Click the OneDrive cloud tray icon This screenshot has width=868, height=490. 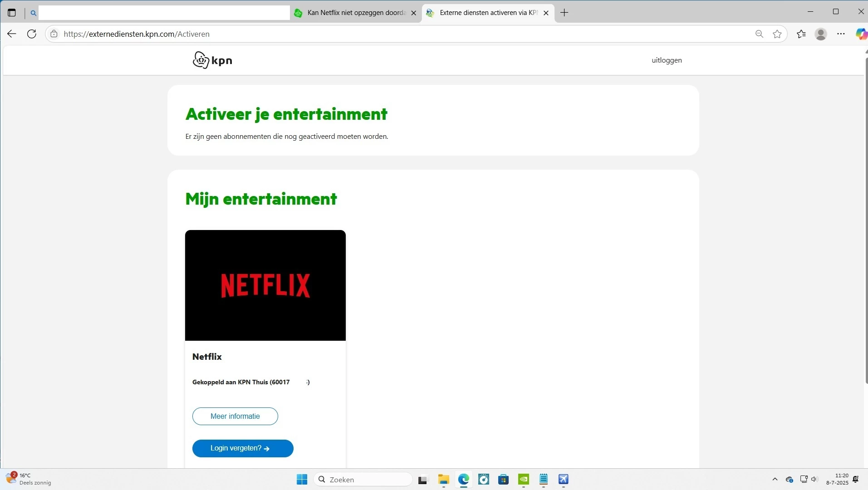pyautogui.click(x=790, y=480)
